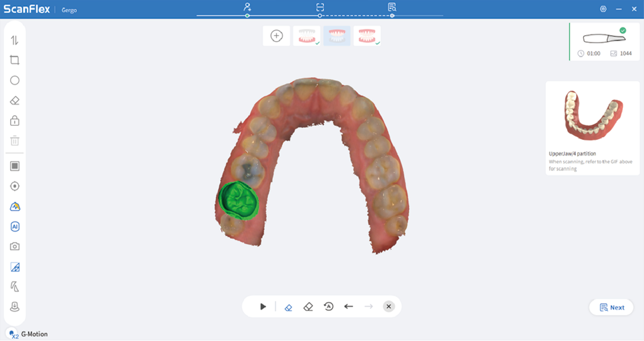Switch to the lower jaw scan tab

coord(307,36)
